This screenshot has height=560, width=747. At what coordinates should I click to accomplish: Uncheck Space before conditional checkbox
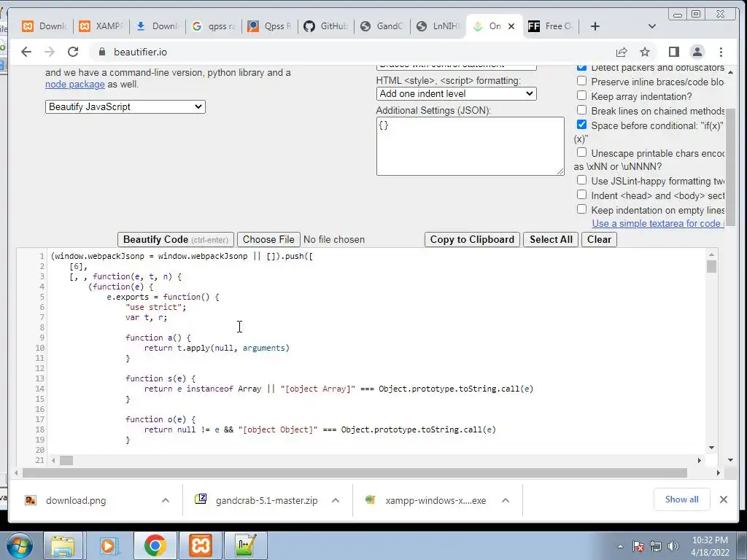tap(581, 125)
